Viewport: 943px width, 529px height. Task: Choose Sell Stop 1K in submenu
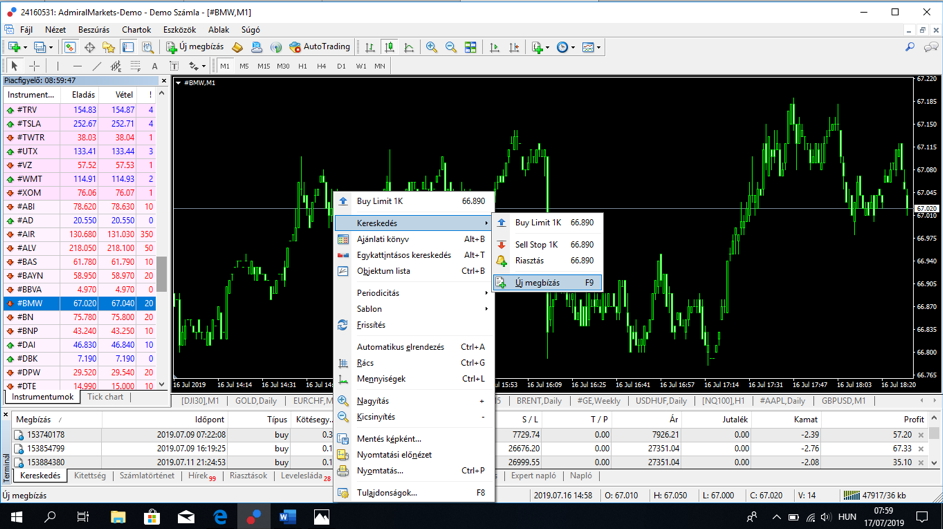point(547,245)
